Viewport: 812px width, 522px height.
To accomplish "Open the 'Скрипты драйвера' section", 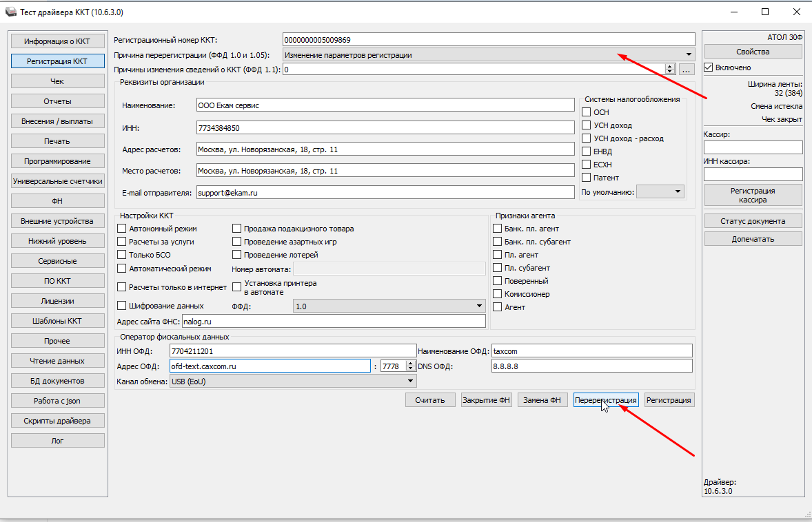I will tap(57, 421).
